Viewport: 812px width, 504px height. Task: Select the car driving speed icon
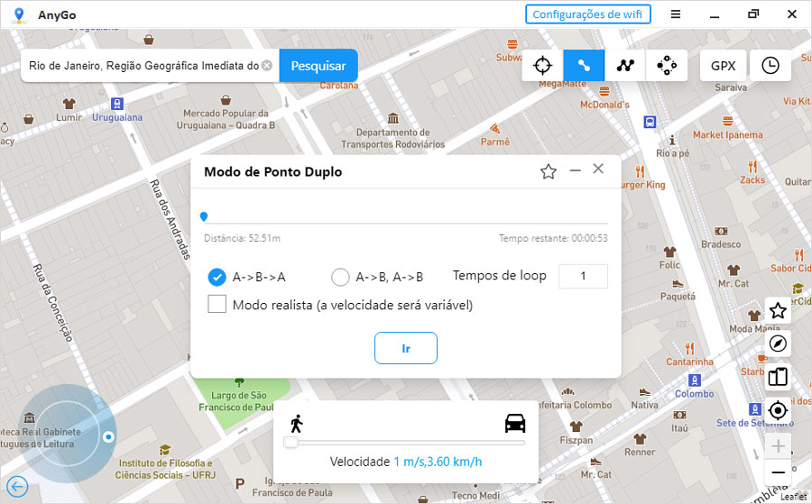[x=515, y=423]
